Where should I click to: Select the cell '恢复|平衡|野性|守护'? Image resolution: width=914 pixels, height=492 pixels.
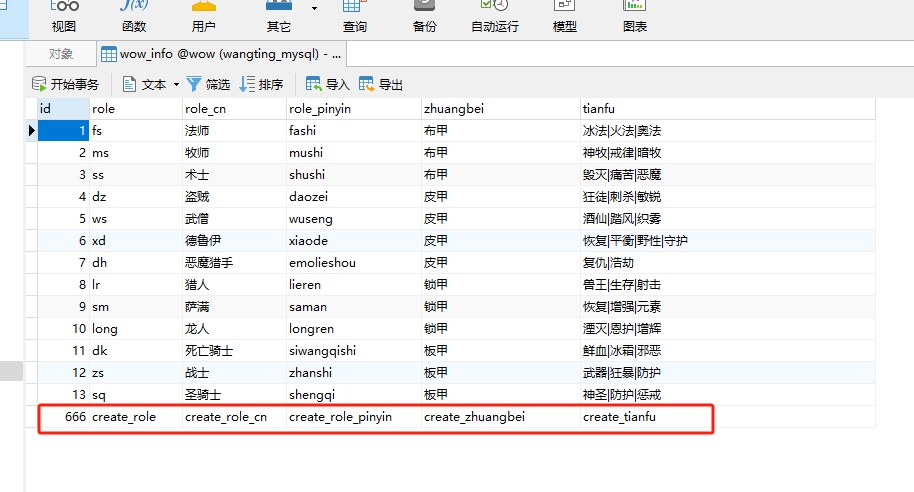(728, 241)
